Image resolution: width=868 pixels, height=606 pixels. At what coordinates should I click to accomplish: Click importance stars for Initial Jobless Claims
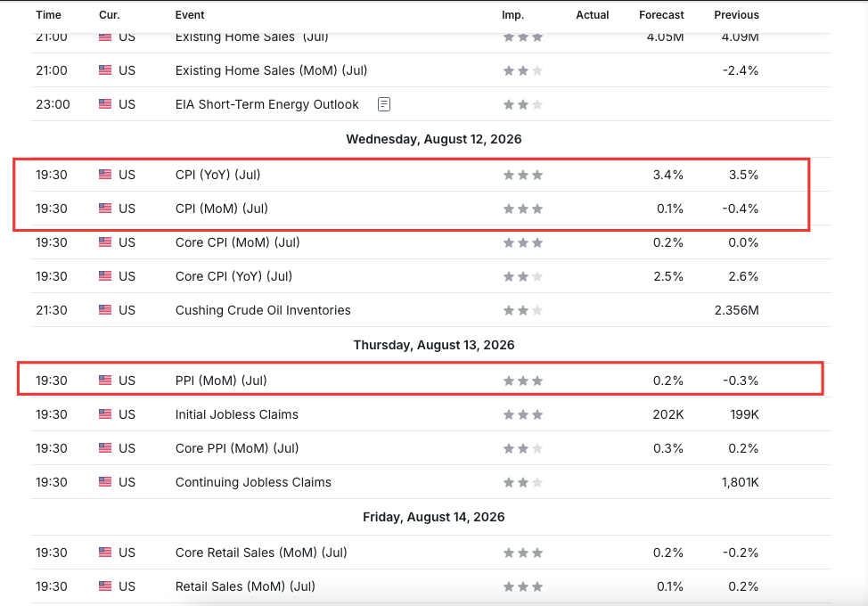point(522,414)
